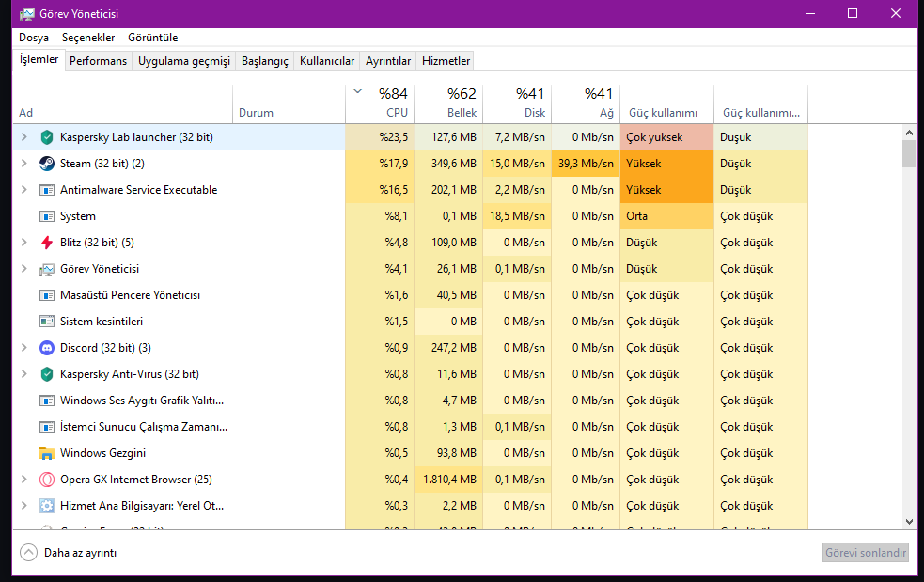Sort by the Ağ column header
Image resolution: width=924 pixels, height=582 pixels.
tap(586, 103)
